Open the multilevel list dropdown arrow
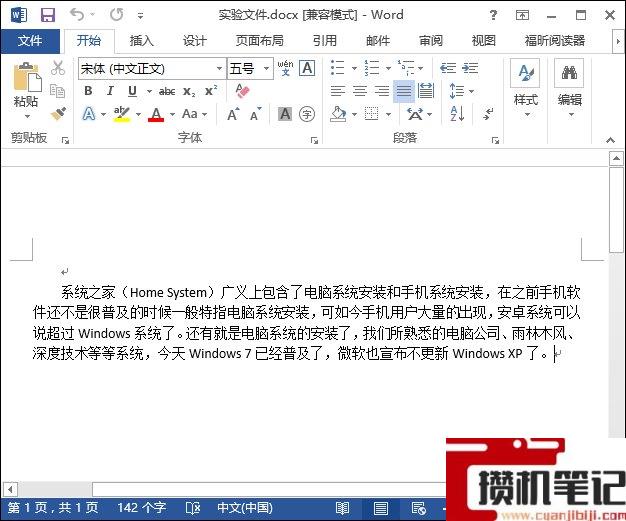Viewport: 626px width, 521px height. [421, 68]
